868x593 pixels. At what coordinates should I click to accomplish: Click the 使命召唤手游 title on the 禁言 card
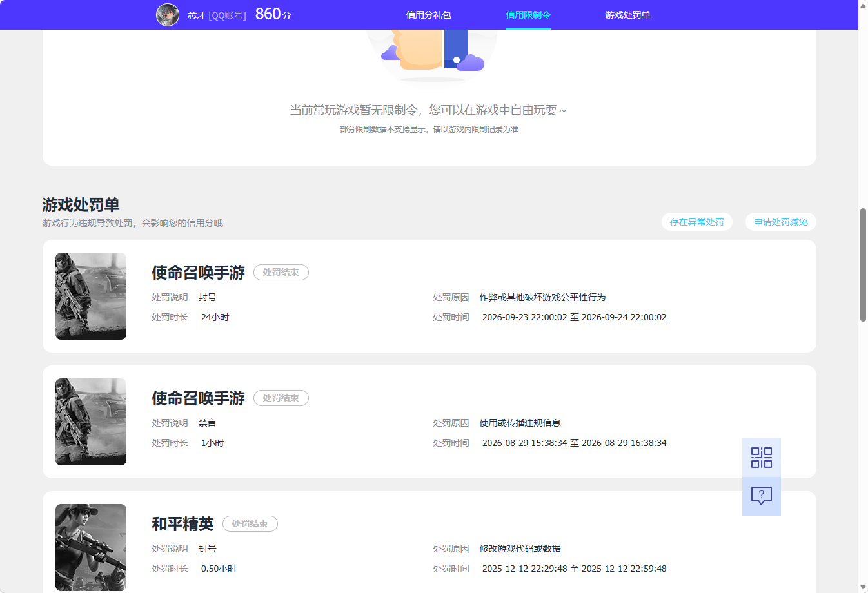(x=199, y=398)
